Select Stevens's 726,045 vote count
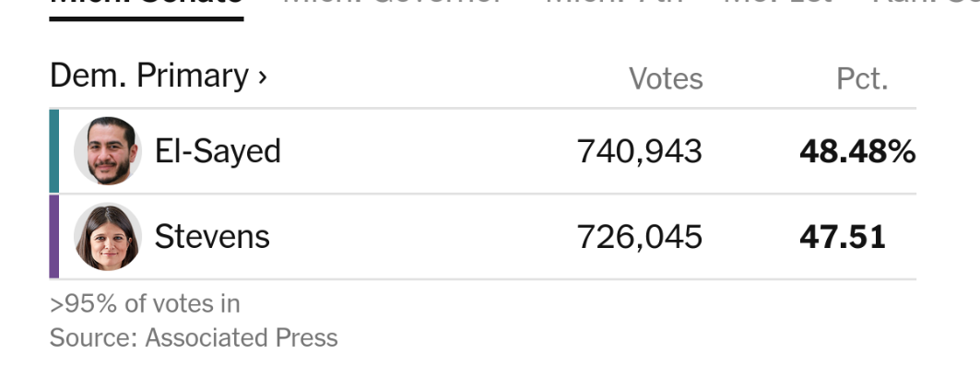980x366 pixels. 640,237
